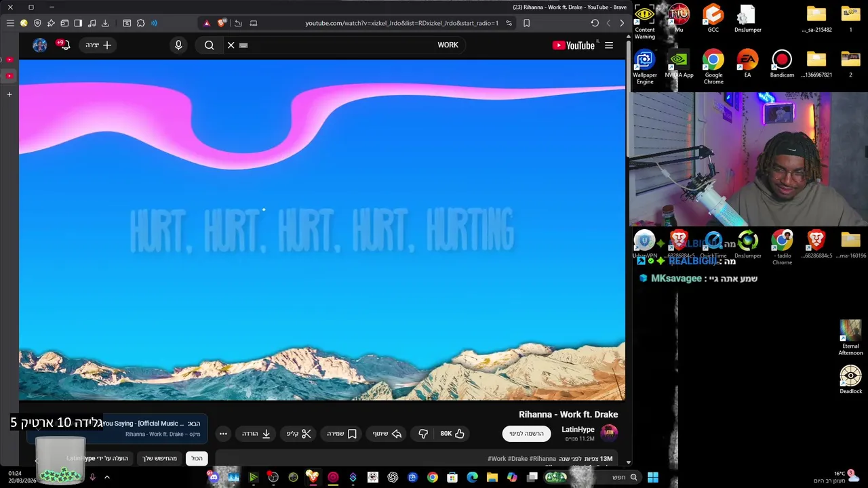Open the Google Chrome desktop shortcut
868x488 pixels.
tap(713, 66)
